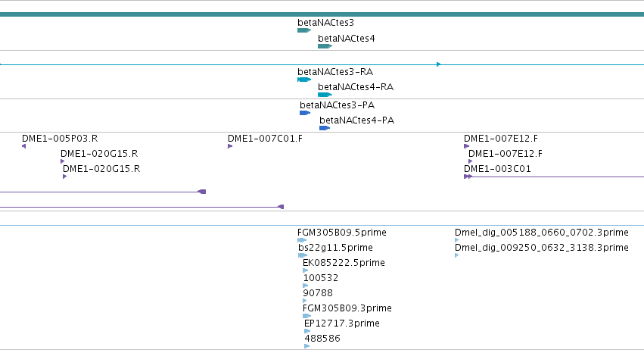Open the DME1-003C01 feature label
Screen dimensions: 644x350
pos(497,169)
